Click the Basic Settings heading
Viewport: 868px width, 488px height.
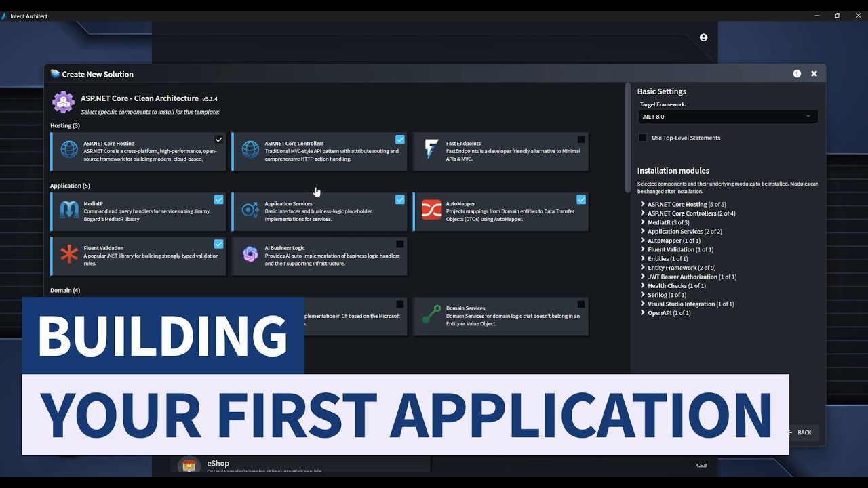[x=661, y=91]
